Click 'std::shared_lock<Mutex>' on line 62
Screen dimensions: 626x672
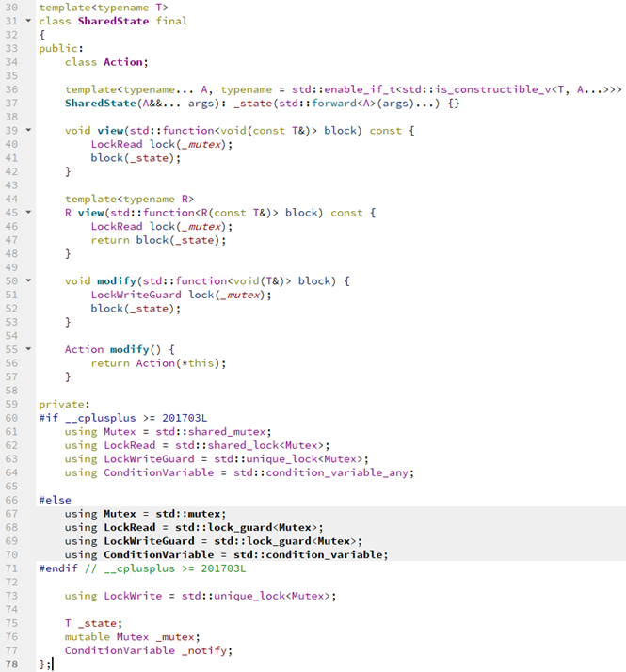pyautogui.click(x=249, y=446)
